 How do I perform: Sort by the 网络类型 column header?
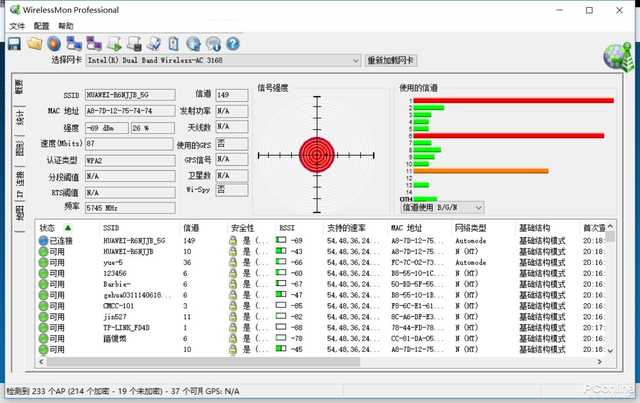pyautogui.click(x=470, y=228)
